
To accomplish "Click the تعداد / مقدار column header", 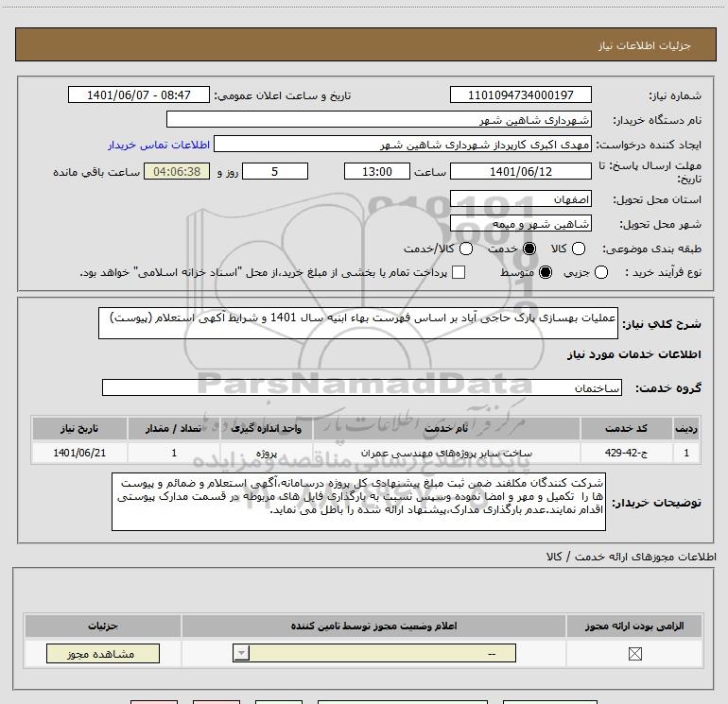I will pyautogui.click(x=174, y=428).
